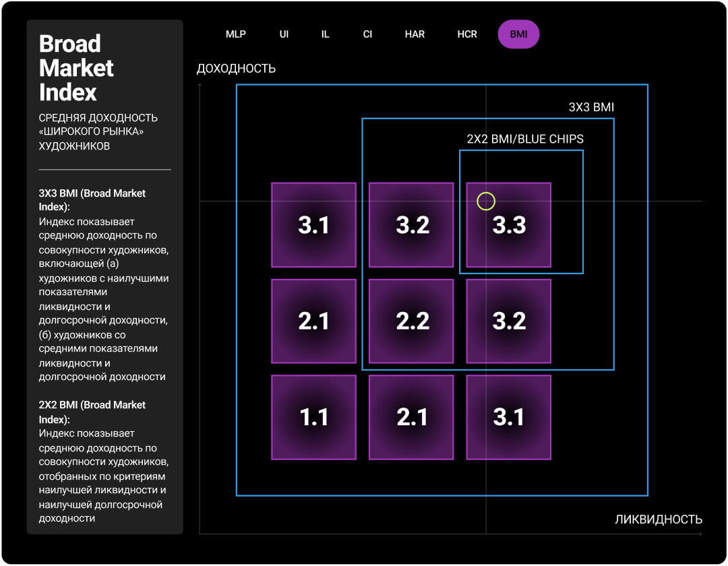Viewport: 728px width, 566px height.
Task: Select the 3.2 tile directly below 3.3
Action: coord(509,321)
